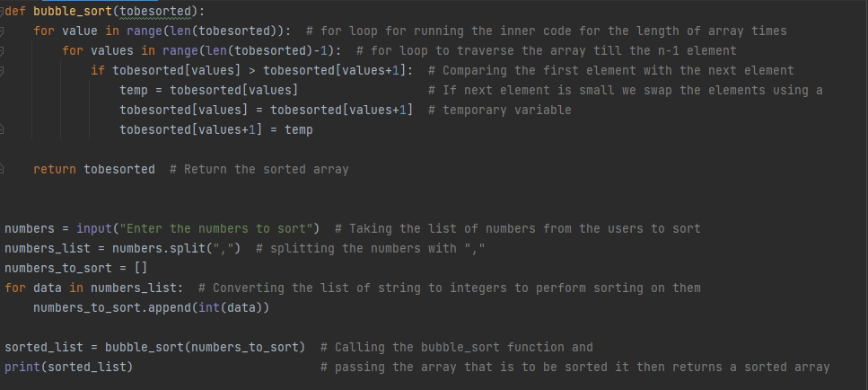The image size is (868, 390).
Task: Collapse the inner 'for values' loop fold
Action: [x=2, y=51]
